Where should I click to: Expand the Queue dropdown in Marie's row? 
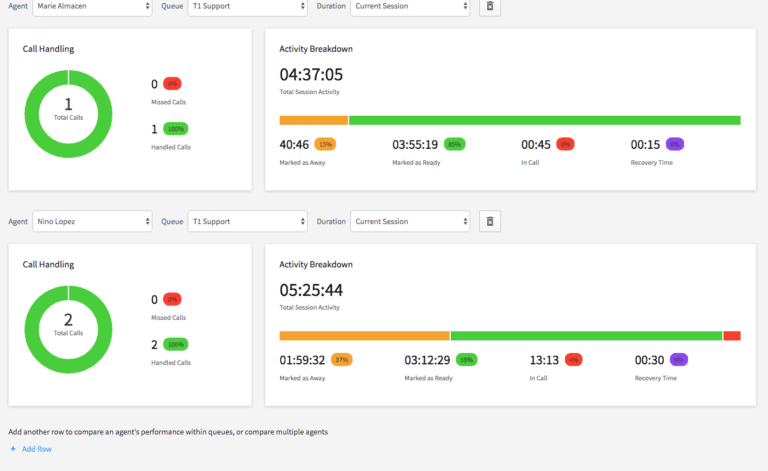[247, 7]
